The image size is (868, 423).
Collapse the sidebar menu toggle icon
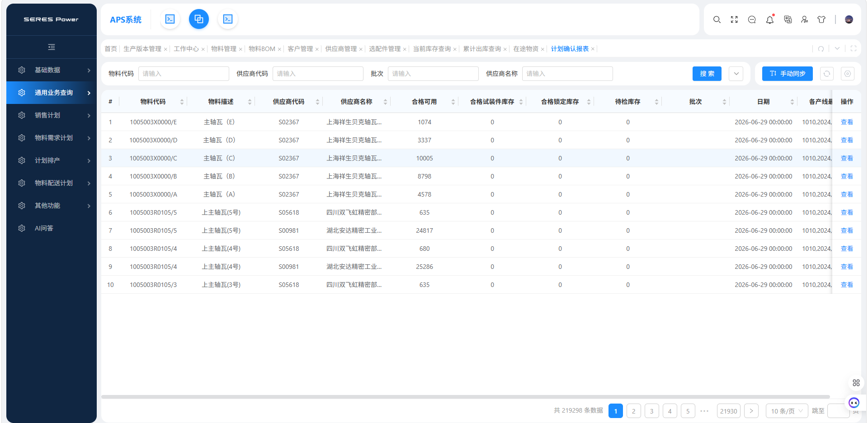tap(52, 47)
